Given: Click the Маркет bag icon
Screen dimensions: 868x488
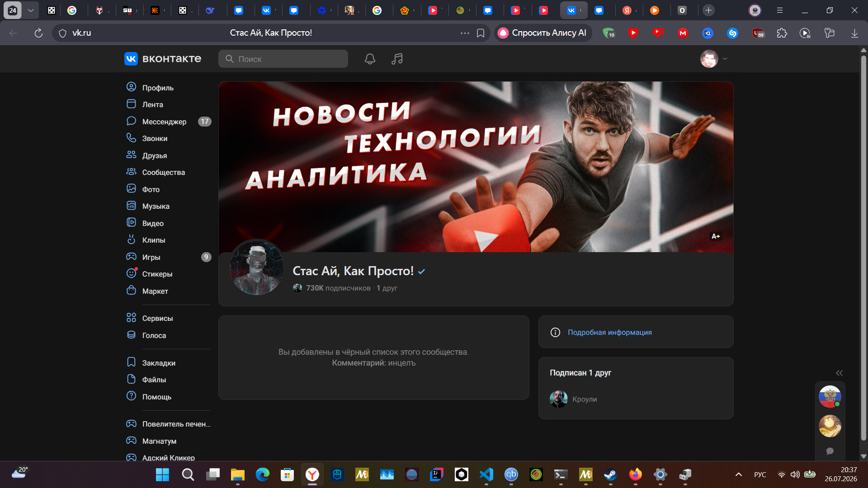Looking at the screenshot, I should click(x=131, y=291).
